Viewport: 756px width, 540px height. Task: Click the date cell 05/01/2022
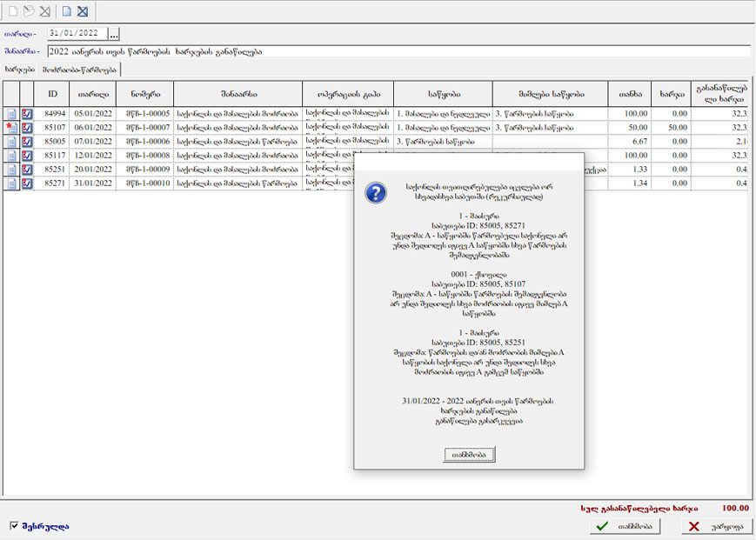[x=92, y=114]
